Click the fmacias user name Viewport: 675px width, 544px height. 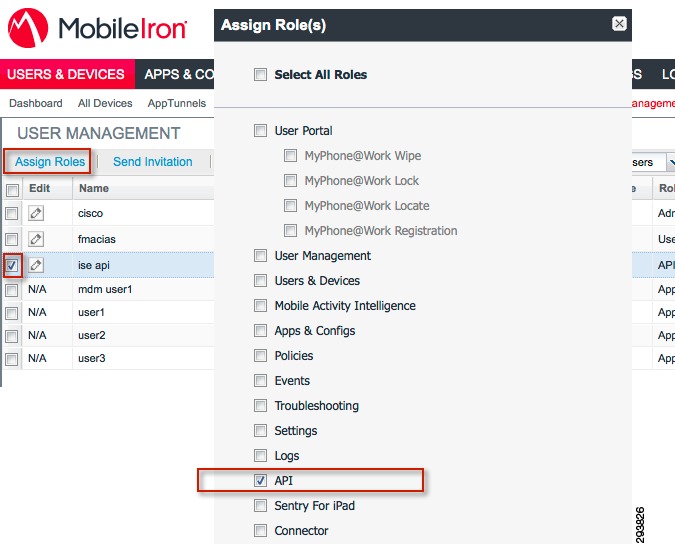(97, 239)
